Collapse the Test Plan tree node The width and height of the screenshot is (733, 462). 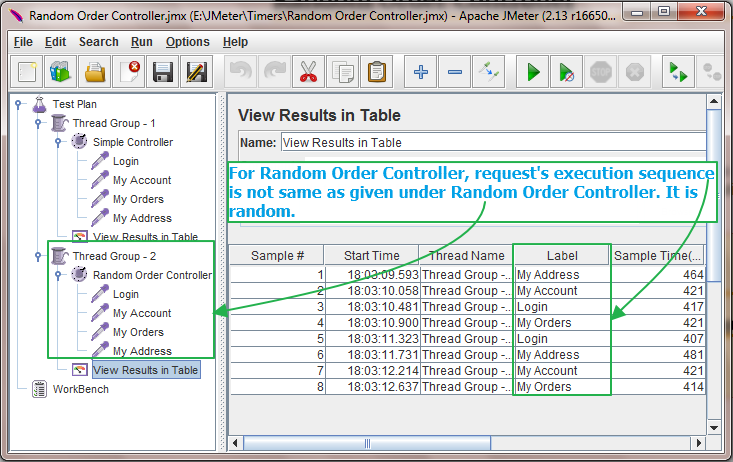click(18, 104)
